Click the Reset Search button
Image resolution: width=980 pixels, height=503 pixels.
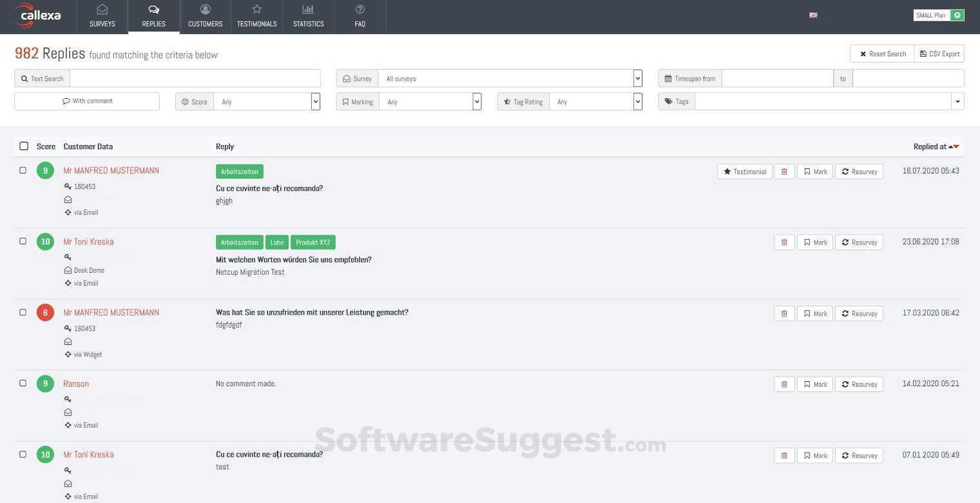[882, 54]
